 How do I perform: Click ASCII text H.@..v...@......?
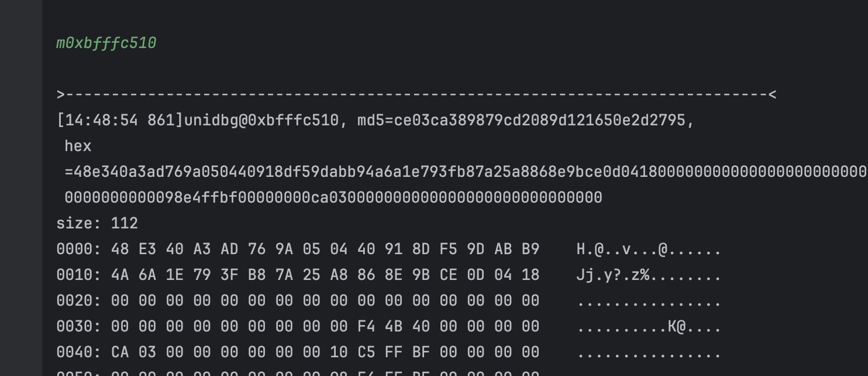pyautogui.click(x=648, y=249)
